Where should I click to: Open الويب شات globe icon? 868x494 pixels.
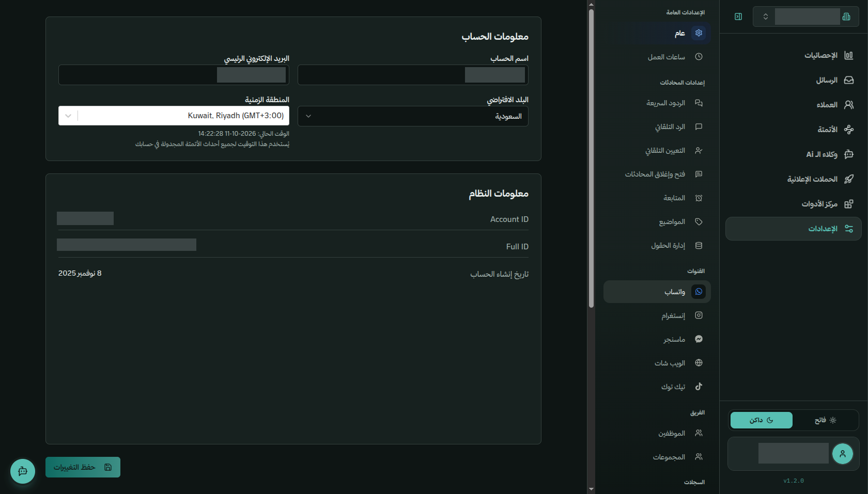pyautogui.click(x=699, y=363)
